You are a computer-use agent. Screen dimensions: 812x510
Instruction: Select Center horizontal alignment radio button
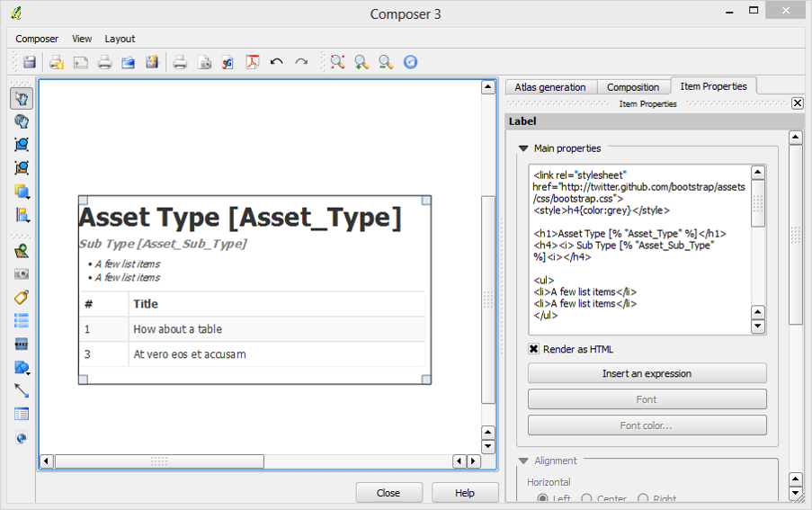pos(587,498)
